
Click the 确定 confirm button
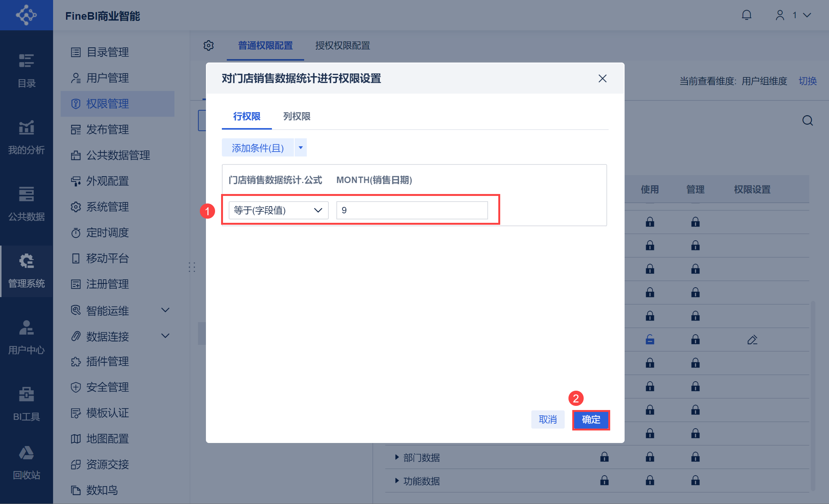(591, 420)
